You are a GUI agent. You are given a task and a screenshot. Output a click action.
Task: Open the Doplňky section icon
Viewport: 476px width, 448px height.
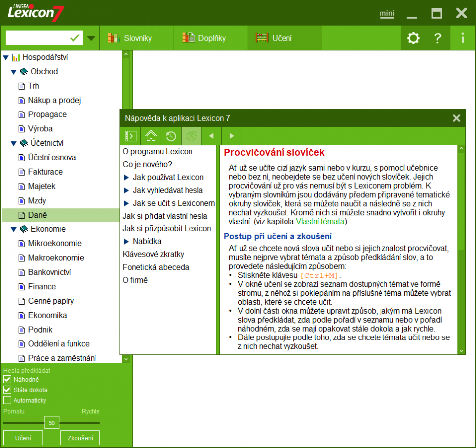pos(188,37)
